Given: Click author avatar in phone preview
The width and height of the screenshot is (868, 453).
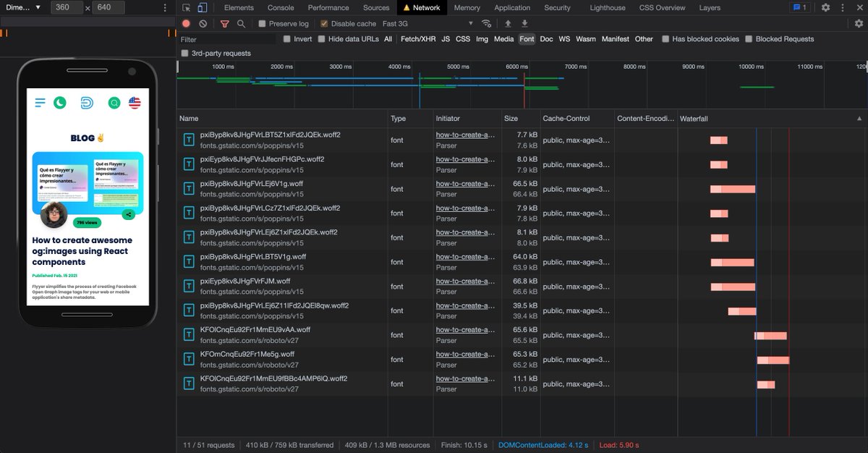Looking at the screenshot, I should pos(54,214).
